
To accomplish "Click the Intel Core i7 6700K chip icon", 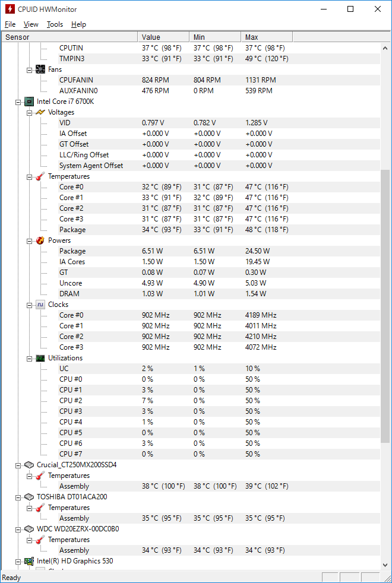I will 29,102.
